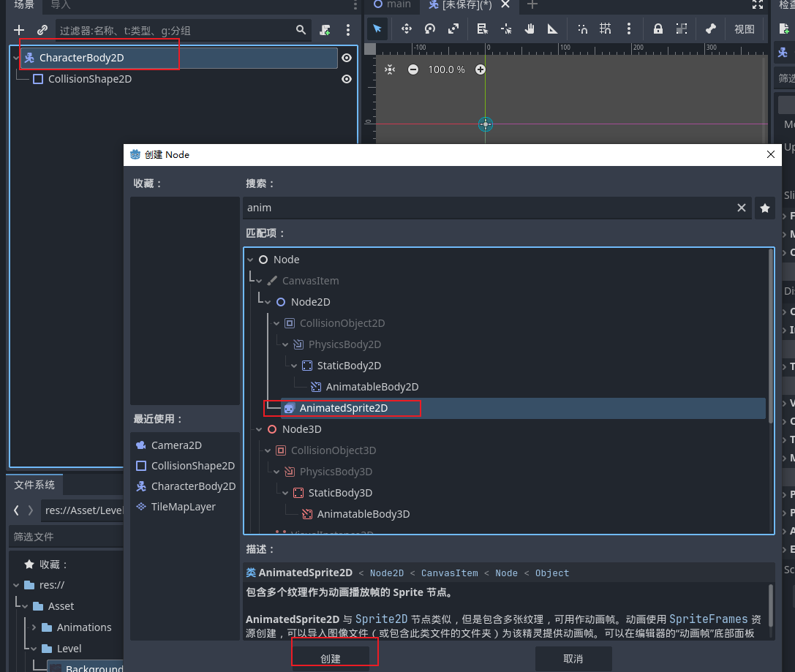795x672 pixels.
Task: Collapse the Node2D branch
Action: coord(268,302)
